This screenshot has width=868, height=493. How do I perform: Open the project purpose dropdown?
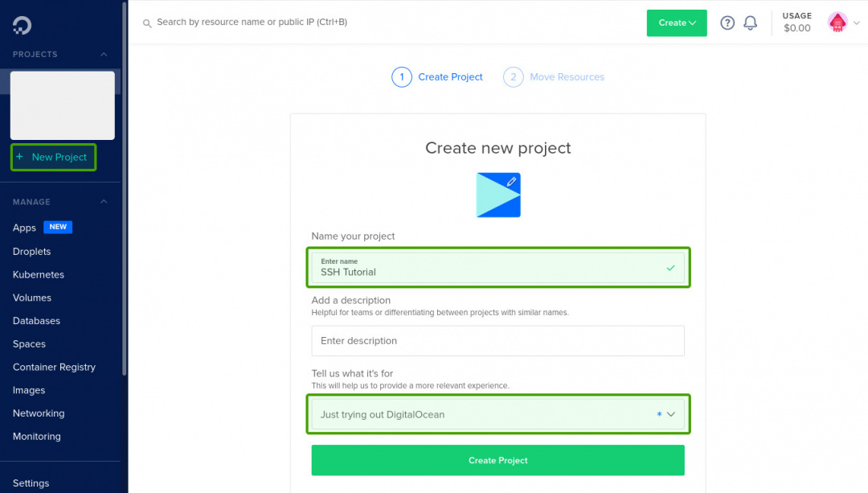click(497, 414)
